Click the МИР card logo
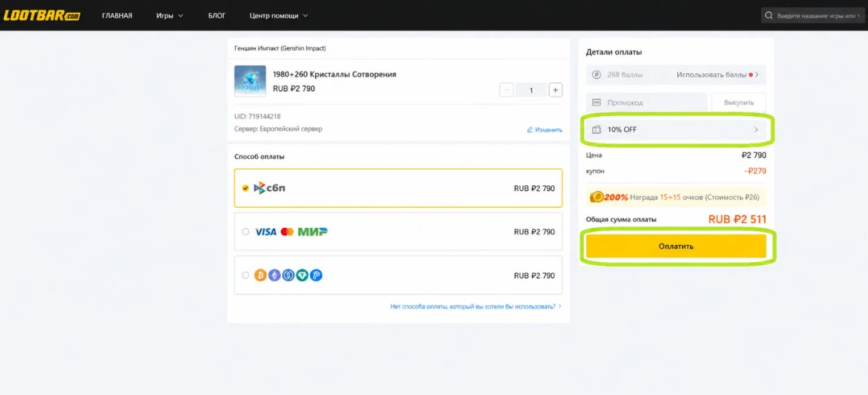The width and height of the screenshot is (868, 395). [313, 231]
